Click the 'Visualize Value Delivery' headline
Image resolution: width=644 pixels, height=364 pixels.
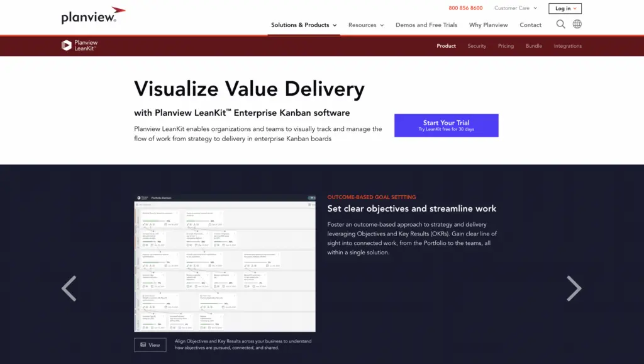click(x=249, y=89)
